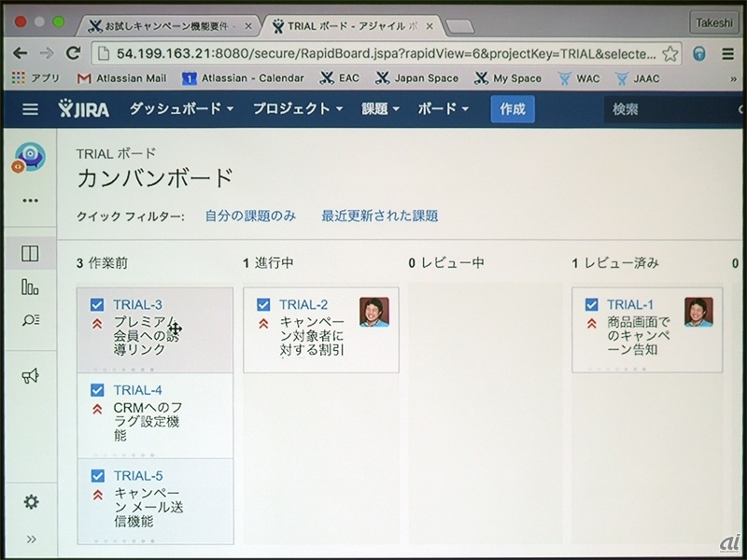
Task: Bookmark page with the star icon
Action: pyautogui.click(x=669, y=53)
